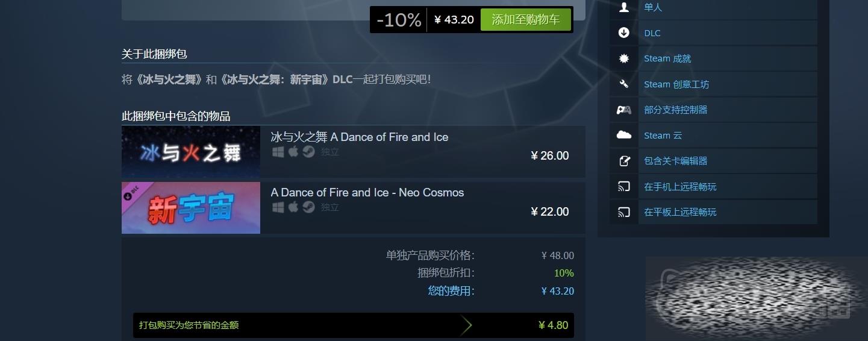
Task: Click the 包含关卡编辑器 edit icon
Action: tap(624, 161)
